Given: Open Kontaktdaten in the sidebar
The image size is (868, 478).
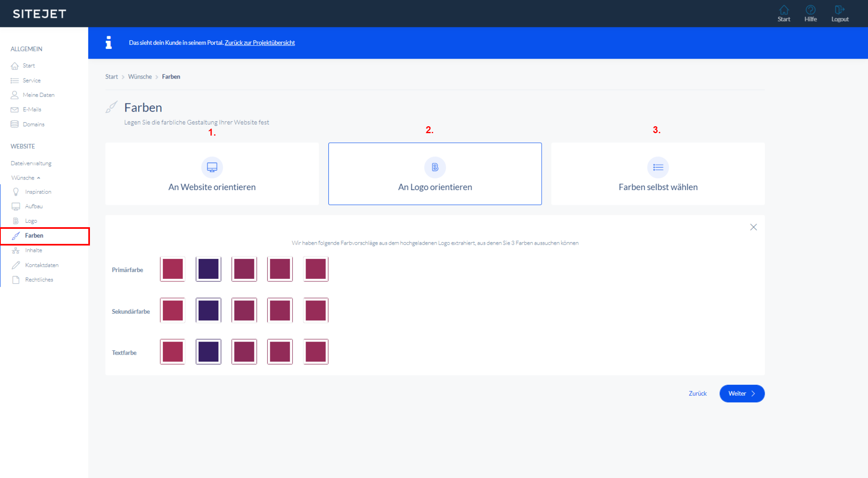Looking at the screenshot, I should click(42, 265).
